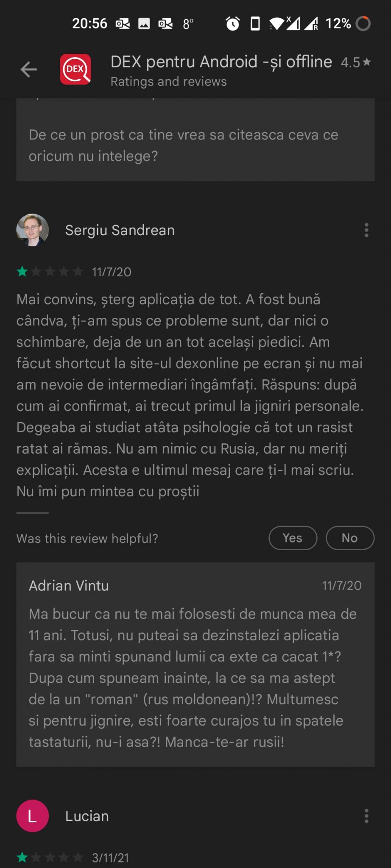391x868 pixels.
Task: Tap the first Outlook notification icon
Action: point(123,24)
